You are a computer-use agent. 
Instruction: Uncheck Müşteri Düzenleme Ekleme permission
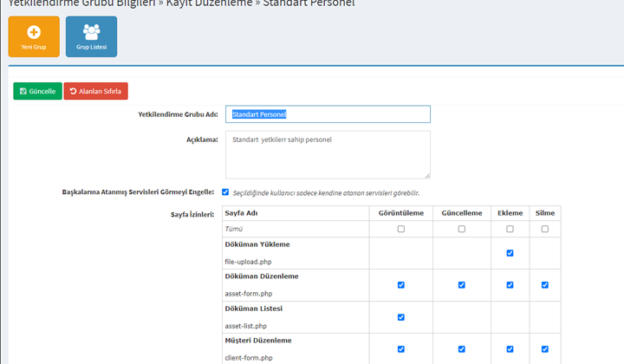click(510, 349)
